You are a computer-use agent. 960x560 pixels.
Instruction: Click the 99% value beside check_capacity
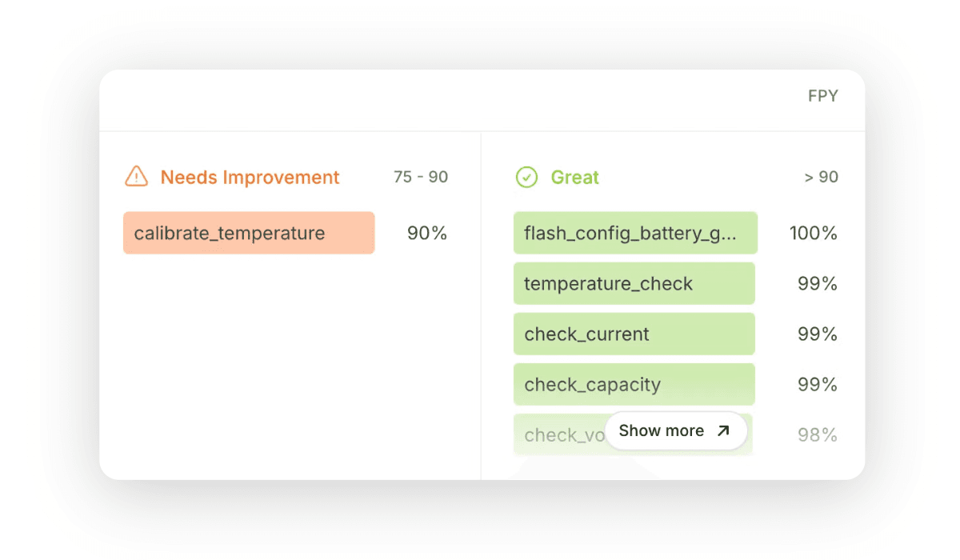point(817,384)
